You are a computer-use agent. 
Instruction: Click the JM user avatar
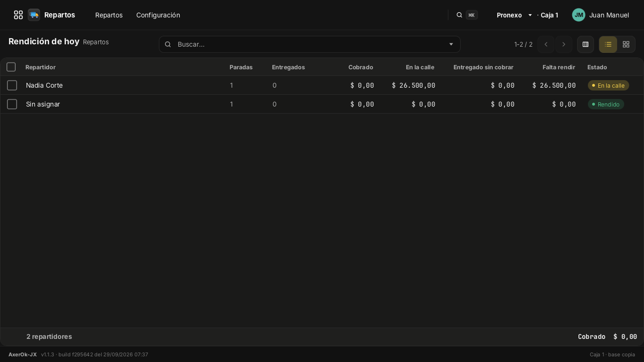578,15
